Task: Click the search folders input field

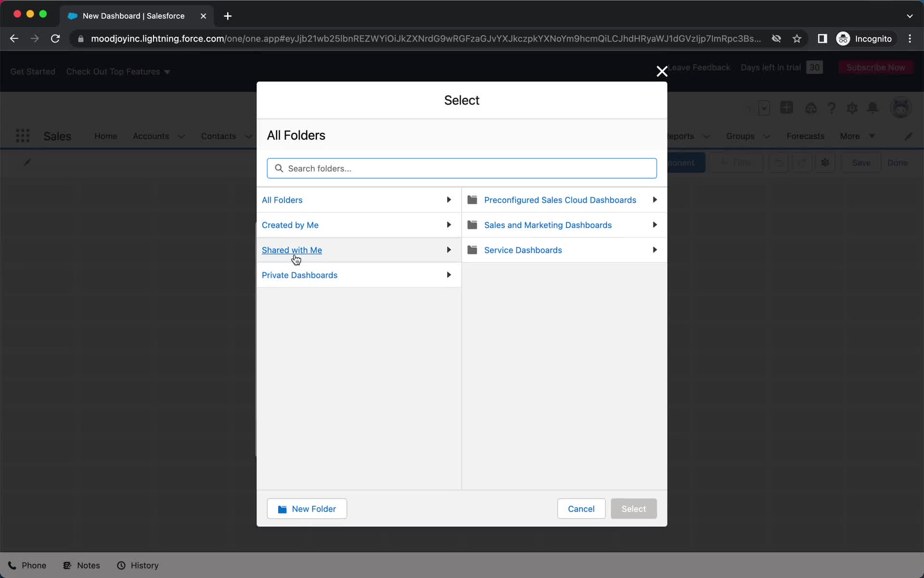Action: pyautogui.click(x=462, y=169)
